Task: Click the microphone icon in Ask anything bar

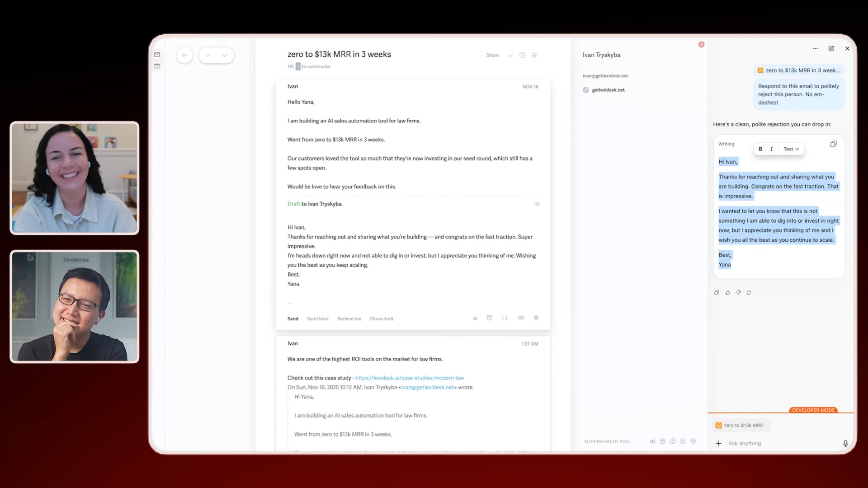Action: [x=845, y=443]
